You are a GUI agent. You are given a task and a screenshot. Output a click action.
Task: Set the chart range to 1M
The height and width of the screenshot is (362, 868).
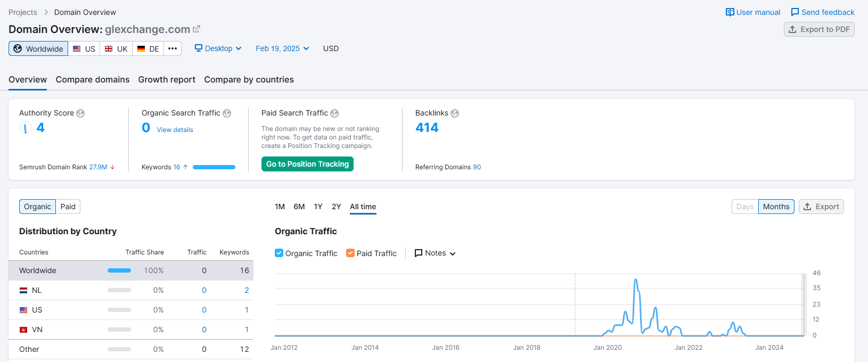pos(280,207)
